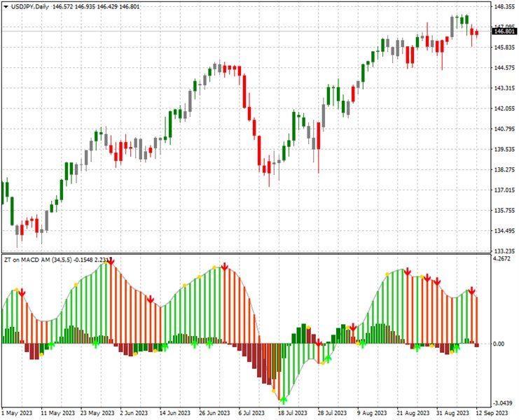Click the 133.235 label on the price axis
Screen dimensions: 519x420
[x=504, y=251]
